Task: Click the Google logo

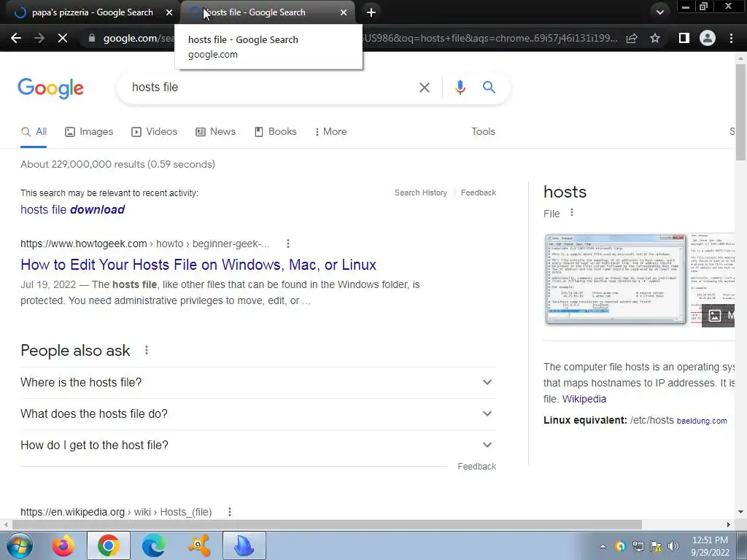Action: coord(51,88)
